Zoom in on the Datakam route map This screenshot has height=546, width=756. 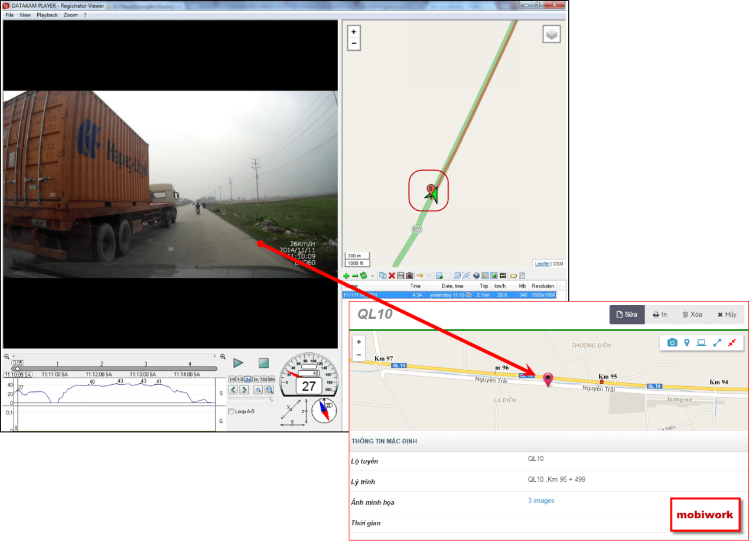pyautogui.click(x=354, y=32)
